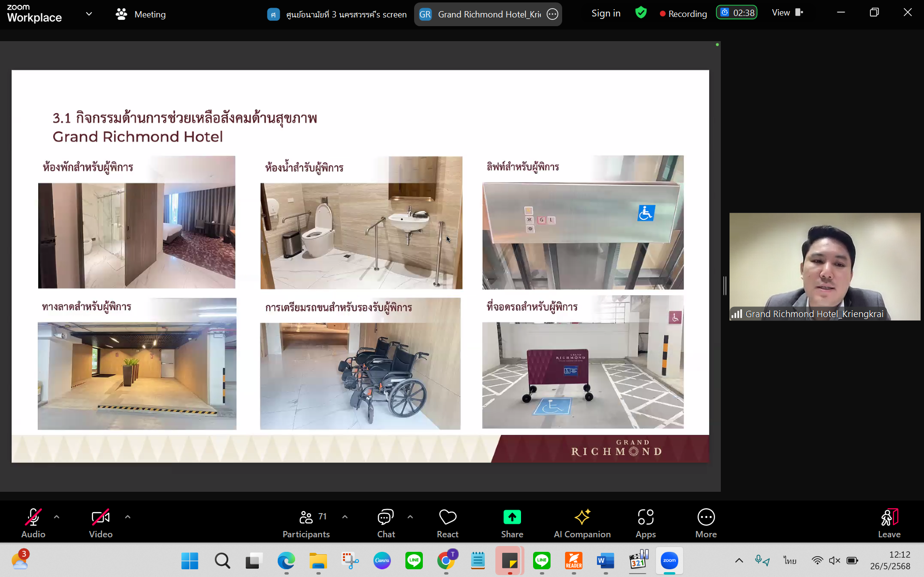This screenshot has height=577, width=924.
Task: Click the muted speaker volume icon
Action: click(x=835, y=561)
